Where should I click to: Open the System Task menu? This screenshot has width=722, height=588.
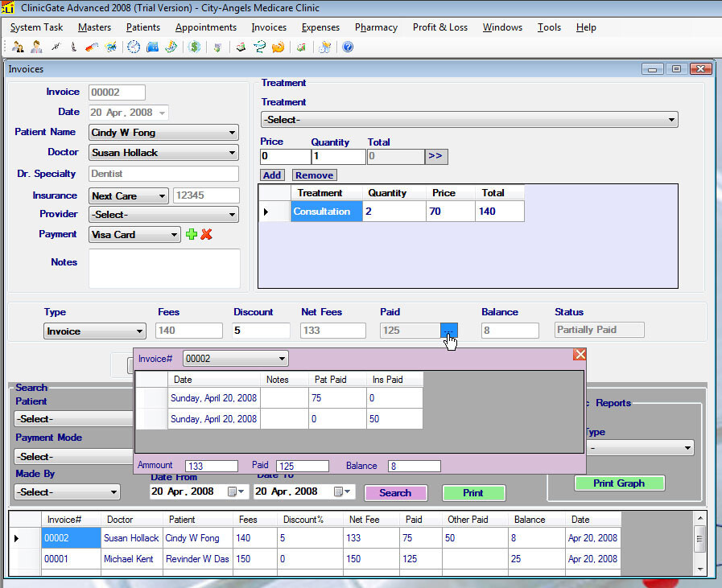[36, 27]
